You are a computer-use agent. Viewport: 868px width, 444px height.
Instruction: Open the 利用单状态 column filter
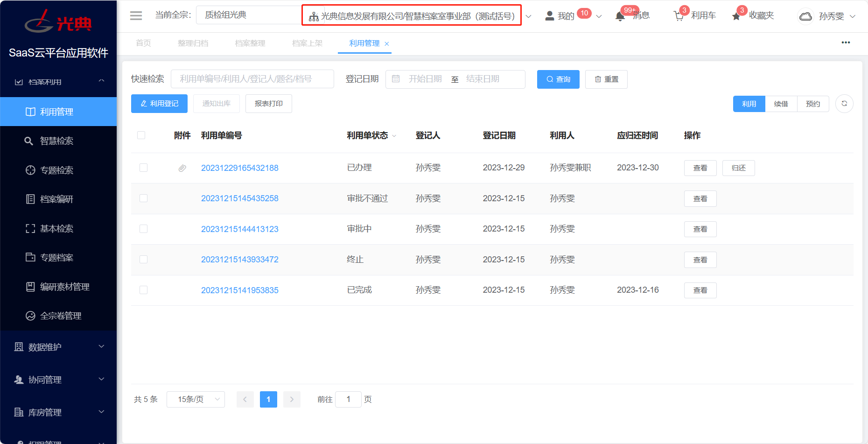pos(394,136)
